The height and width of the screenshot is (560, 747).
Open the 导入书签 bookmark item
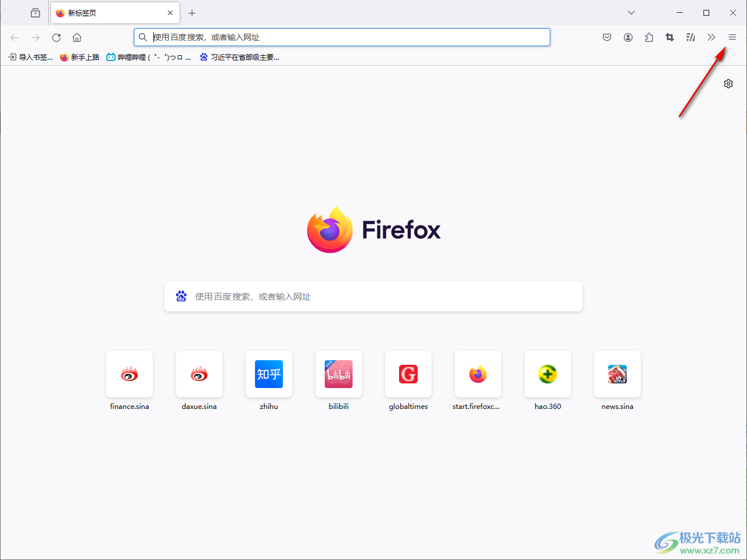[x=30, y=57]
